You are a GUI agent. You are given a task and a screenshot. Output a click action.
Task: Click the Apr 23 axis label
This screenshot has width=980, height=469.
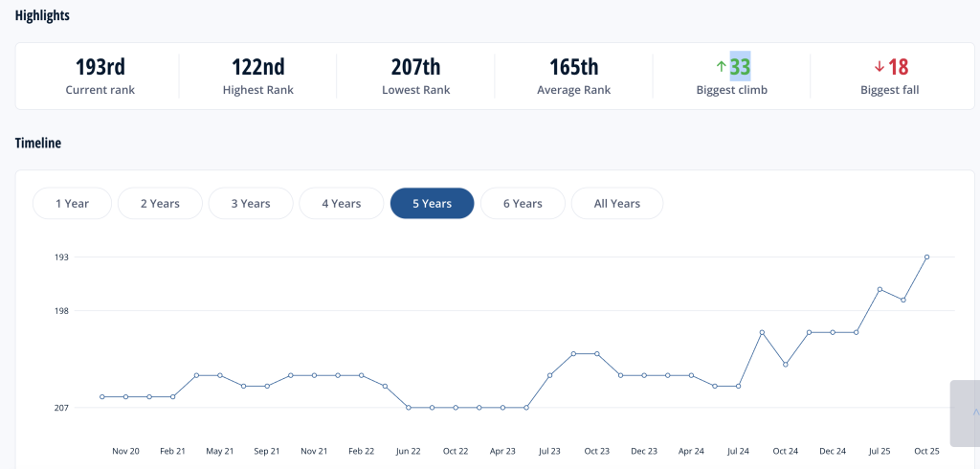tap(502, 451)
